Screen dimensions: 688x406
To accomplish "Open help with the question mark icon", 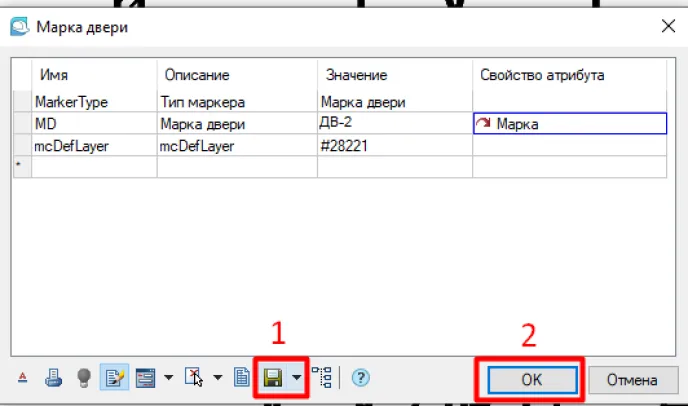I will tap(361, 377).
